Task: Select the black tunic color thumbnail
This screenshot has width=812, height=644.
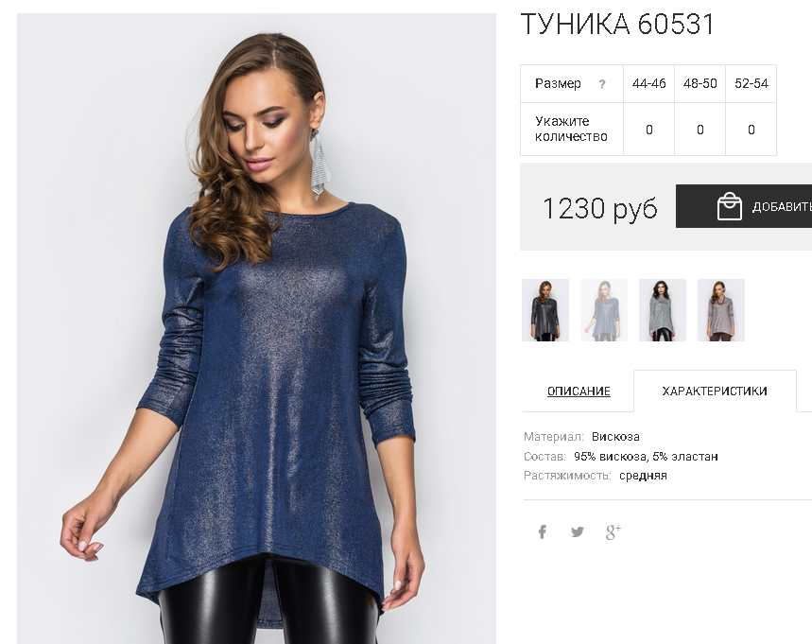Action: click(x=545, y=310)
